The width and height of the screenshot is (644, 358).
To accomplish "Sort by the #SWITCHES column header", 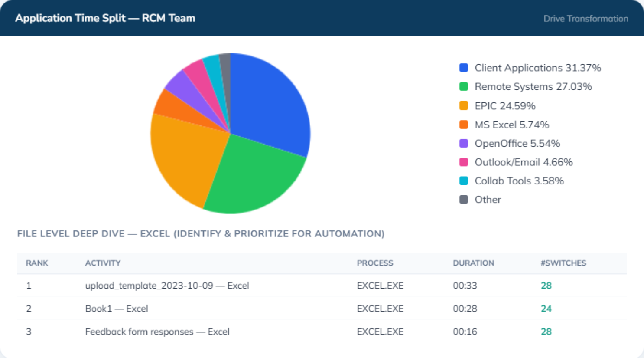I will click(x=563, y=263).
